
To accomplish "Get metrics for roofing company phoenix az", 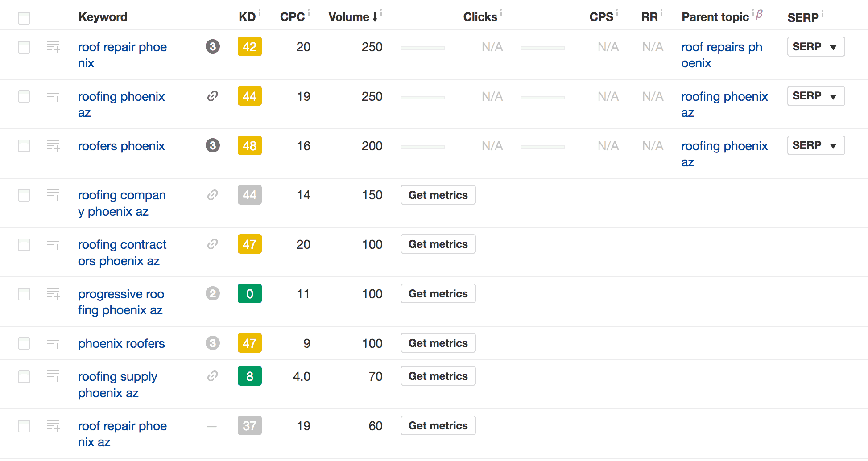I will (438, 195).
